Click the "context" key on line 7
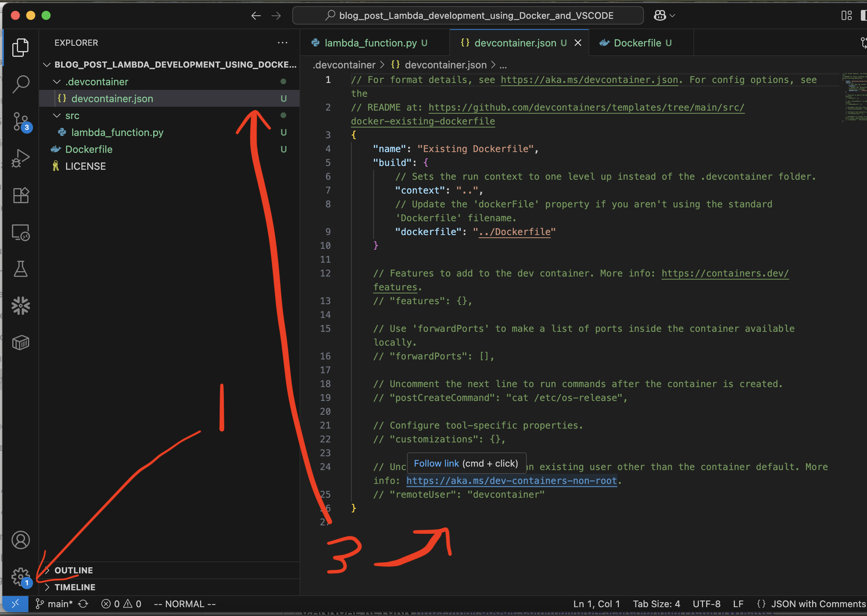This screenshot has height=616, width=867. click(x=420, y=190)
